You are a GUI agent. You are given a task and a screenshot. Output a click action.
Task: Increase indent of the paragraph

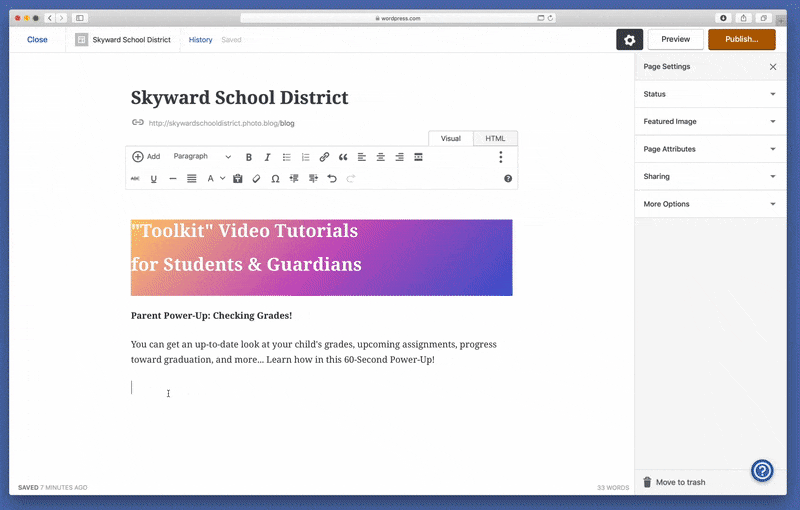point(313,178)
